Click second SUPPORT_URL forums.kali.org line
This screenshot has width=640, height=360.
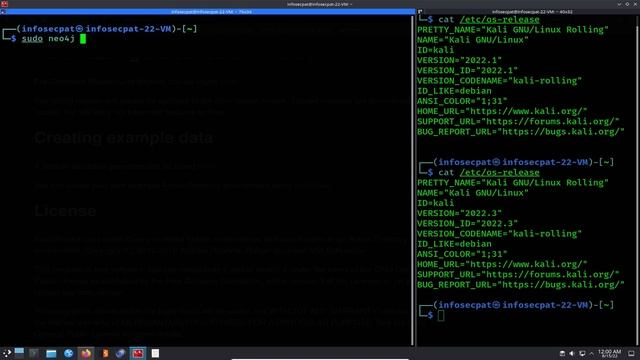point(518,274)
